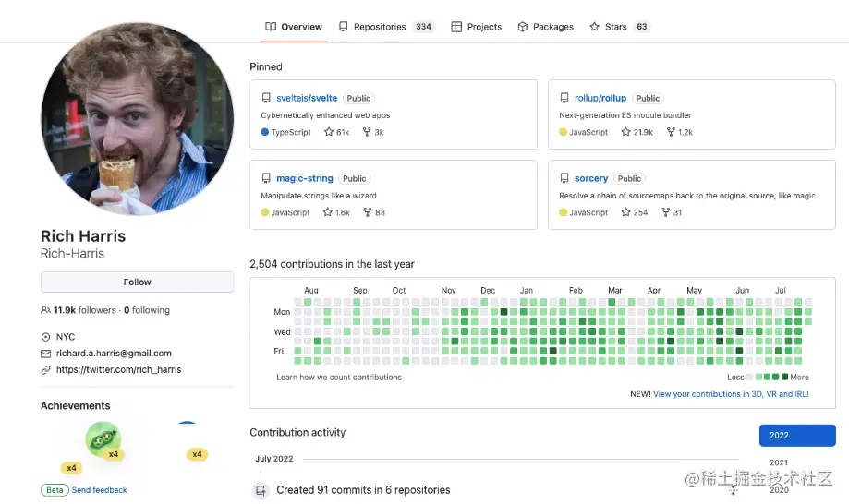This screenshot has height=504, width=849.
Task: Click the link icon beside the Twitter URL
Action: point(45,370)
